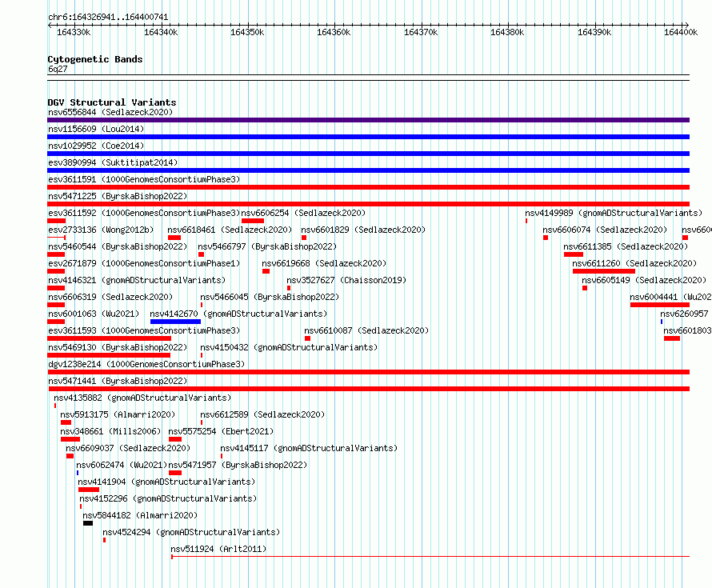
Task: Click the DGV Structural Variants track title
Action: 112,102
